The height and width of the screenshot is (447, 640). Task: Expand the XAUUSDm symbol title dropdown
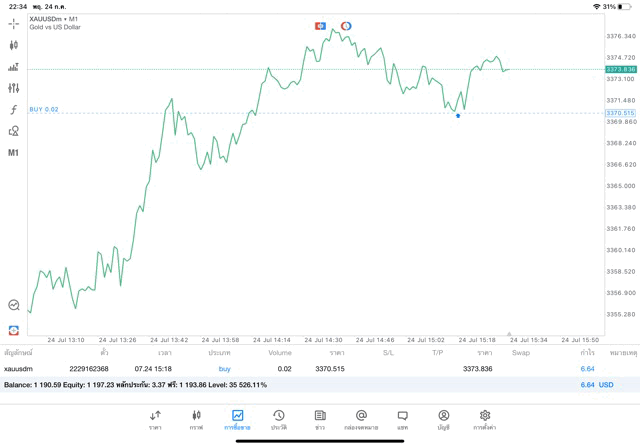tap(56, 19)
